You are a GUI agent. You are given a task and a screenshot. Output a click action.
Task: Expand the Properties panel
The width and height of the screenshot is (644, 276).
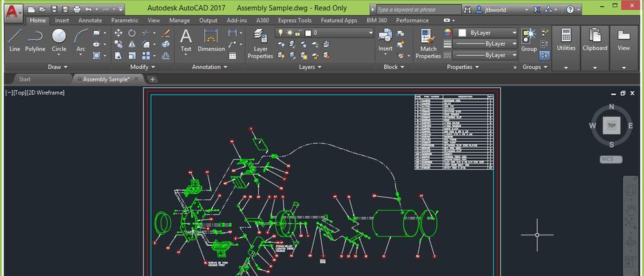click(462, 67)
